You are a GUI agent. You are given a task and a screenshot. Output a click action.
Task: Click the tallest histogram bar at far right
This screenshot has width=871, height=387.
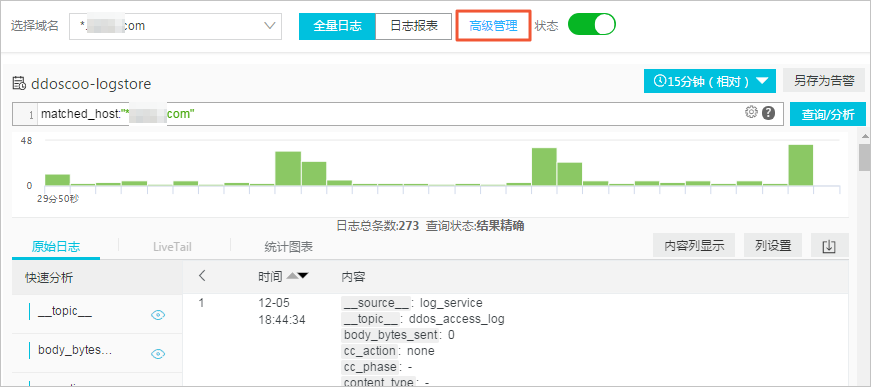800,165
